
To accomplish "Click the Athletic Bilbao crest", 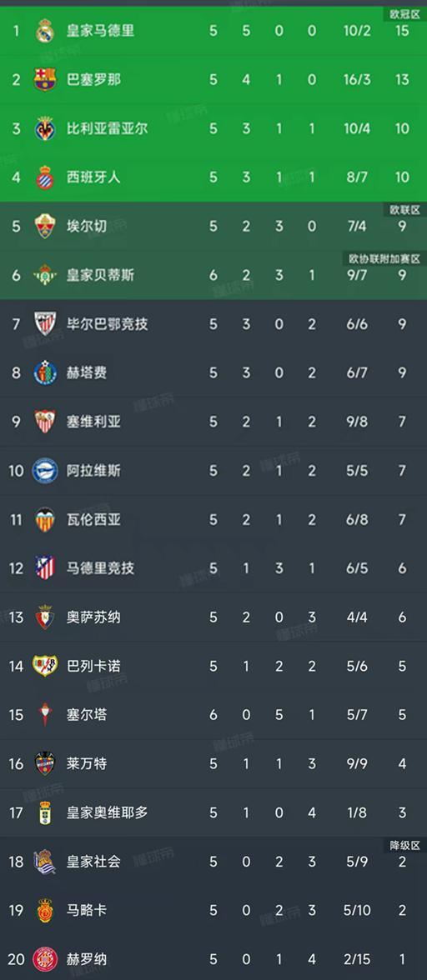I will click(x=45, y=323).
